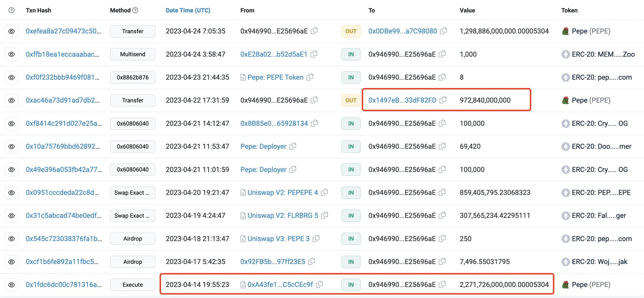Preview the 0xac46a73d91ad7db2 transaction using its eye icon

click(11, 100)
